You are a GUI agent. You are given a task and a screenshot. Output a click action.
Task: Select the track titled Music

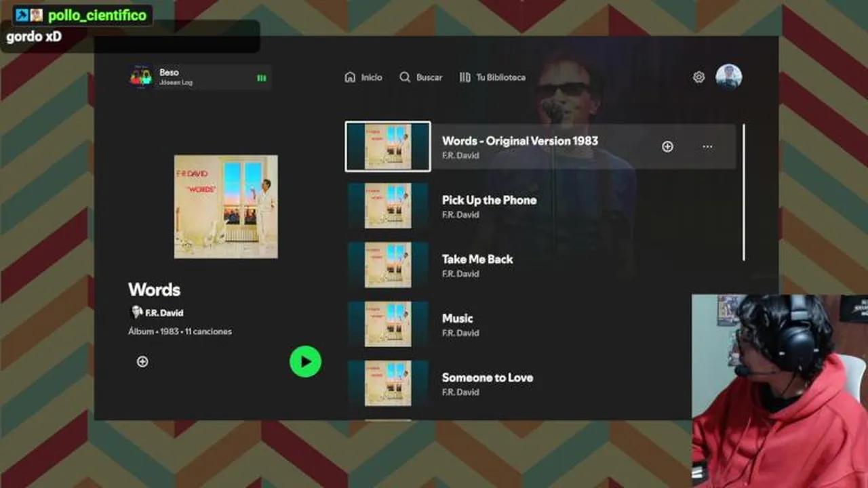click(x=540, y=324)
